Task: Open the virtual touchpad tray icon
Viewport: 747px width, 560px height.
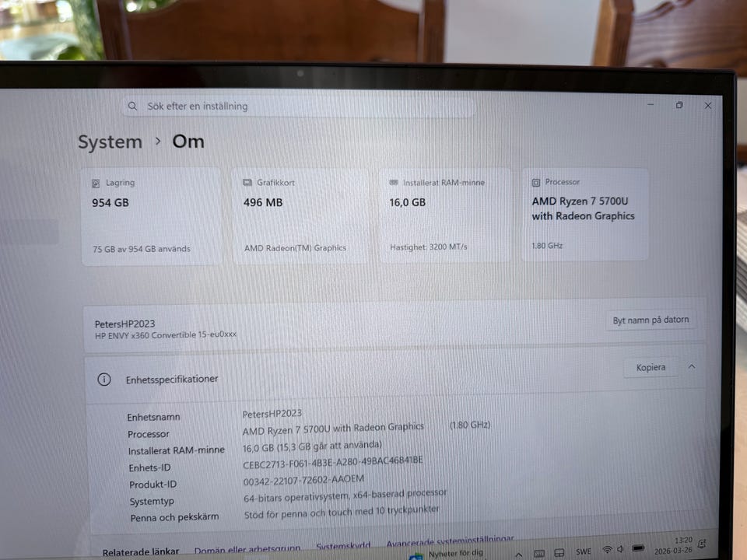Action: pos(559,553)
